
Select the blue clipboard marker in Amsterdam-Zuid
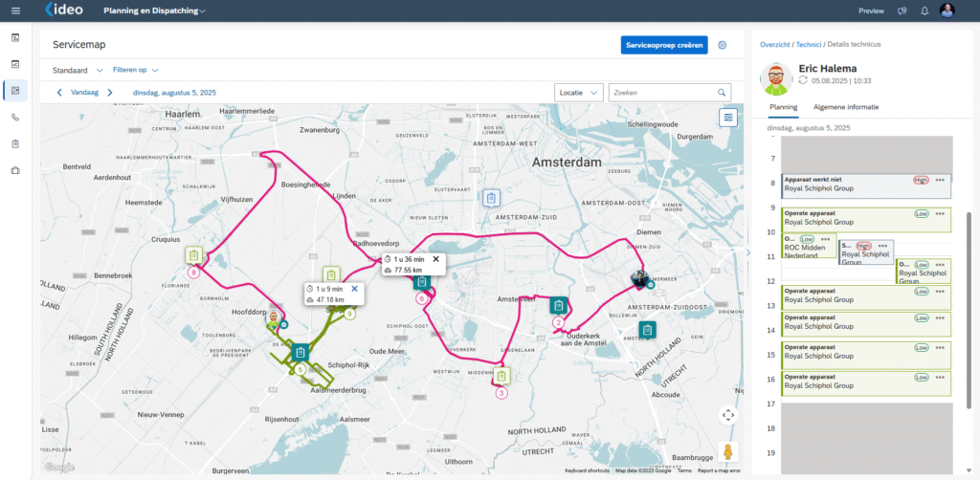pyautogui.click(x=492, y=198)
